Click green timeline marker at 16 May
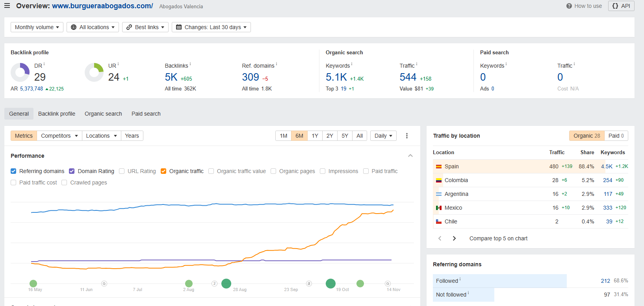644x306 pixels. (x=33, y=283)
